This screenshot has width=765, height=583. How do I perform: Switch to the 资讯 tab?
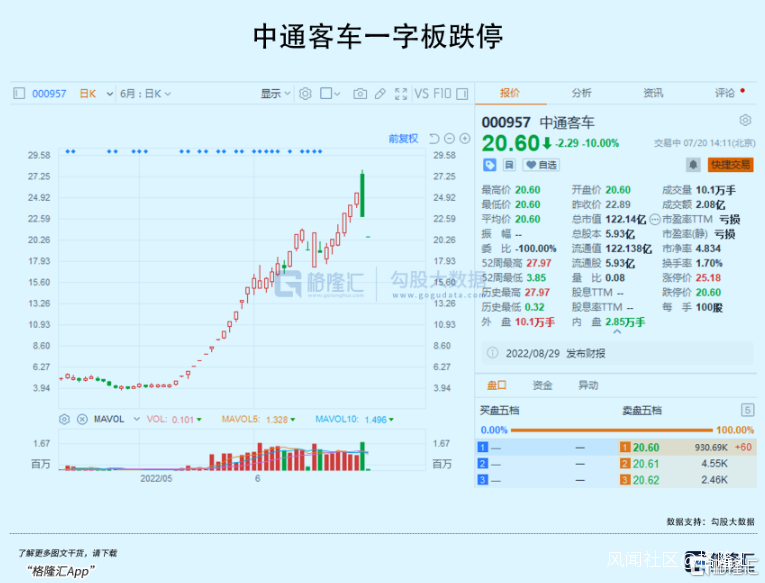click(x=653, y=93)
